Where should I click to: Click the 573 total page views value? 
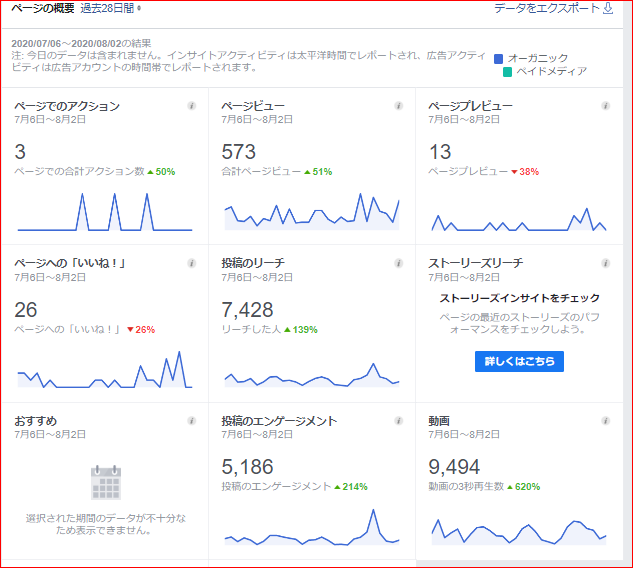tap(239, 152)
